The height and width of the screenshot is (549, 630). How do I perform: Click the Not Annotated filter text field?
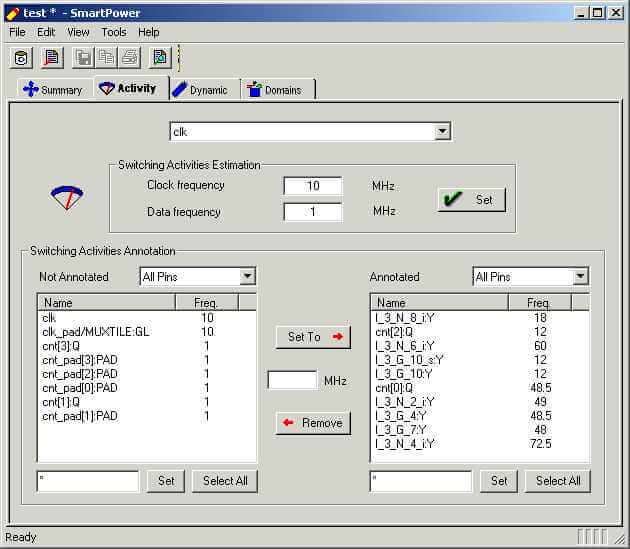coord(88,481)
